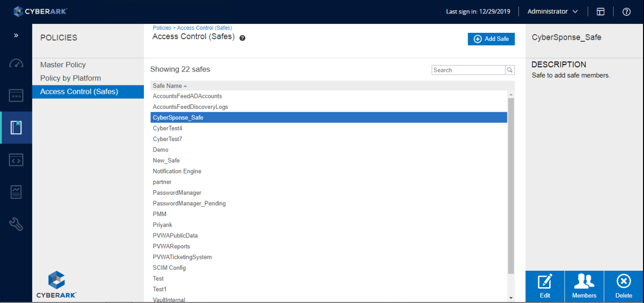Select the CyberTest4 safe row

(x=329, y=128)
